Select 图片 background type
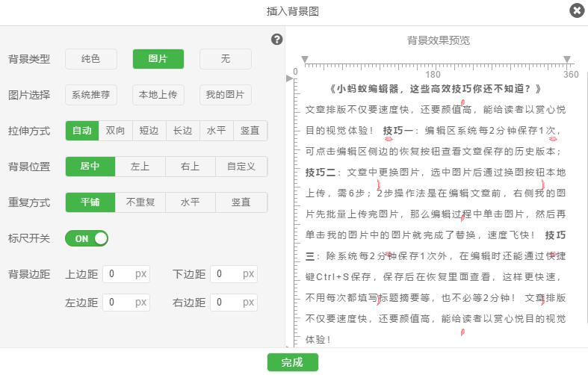Image resolution: width=588 pixels, height=375 pixels. (158, 59)
